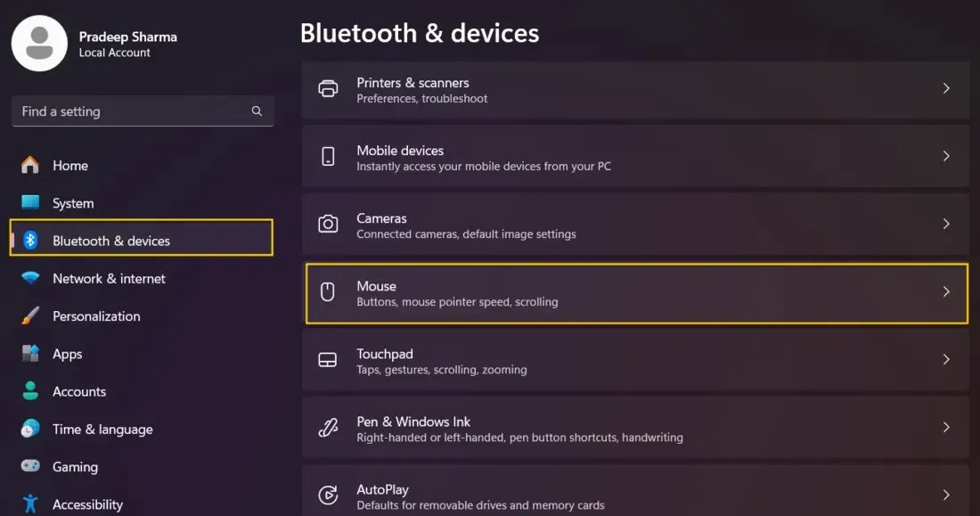Click the Printers & scanners icon
The image size is (980, 516).
click(x=329, y=88)
